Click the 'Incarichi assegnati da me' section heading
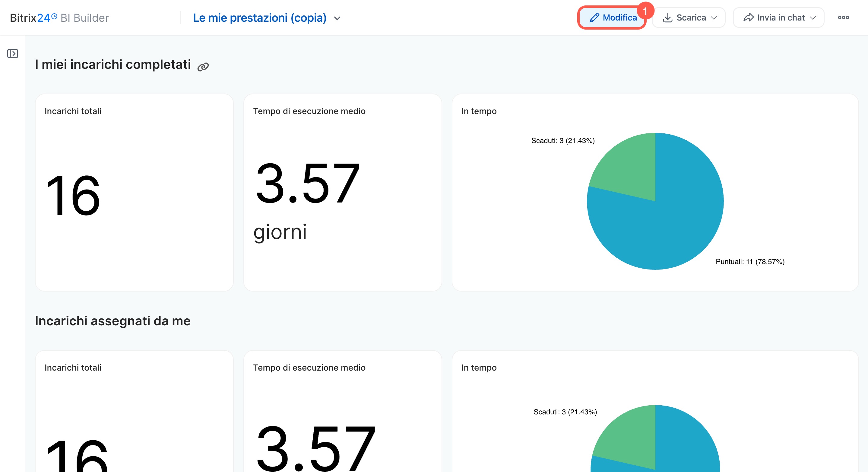The width and height of the screenshot is (868, 472). (112, 321)
